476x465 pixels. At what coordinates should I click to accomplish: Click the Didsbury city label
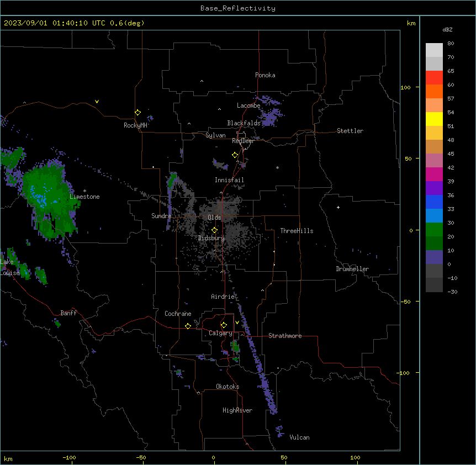(211, 238)
